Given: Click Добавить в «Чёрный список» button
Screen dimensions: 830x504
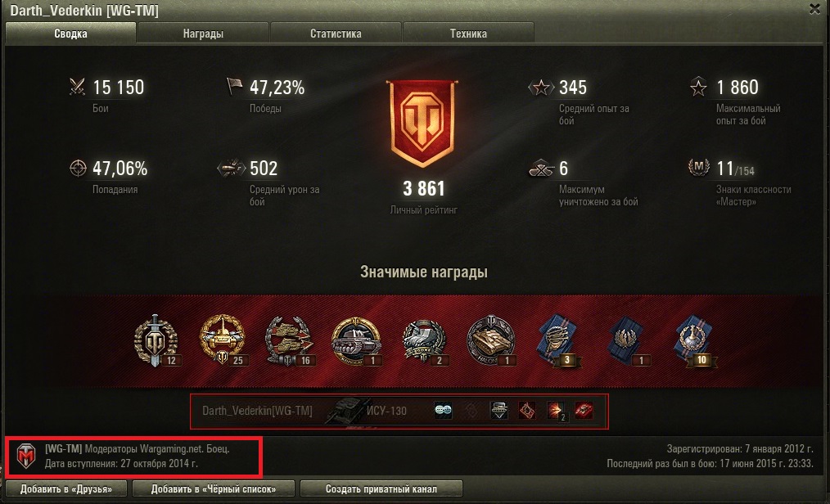Looking at the screenshot, I should coord(214,488).
